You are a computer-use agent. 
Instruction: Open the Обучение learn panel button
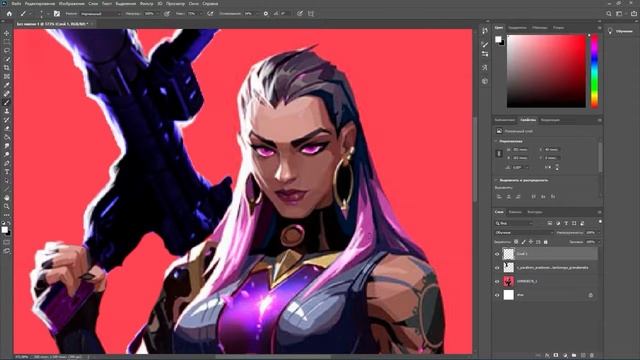pyautogui.click(x=620, y=31)
